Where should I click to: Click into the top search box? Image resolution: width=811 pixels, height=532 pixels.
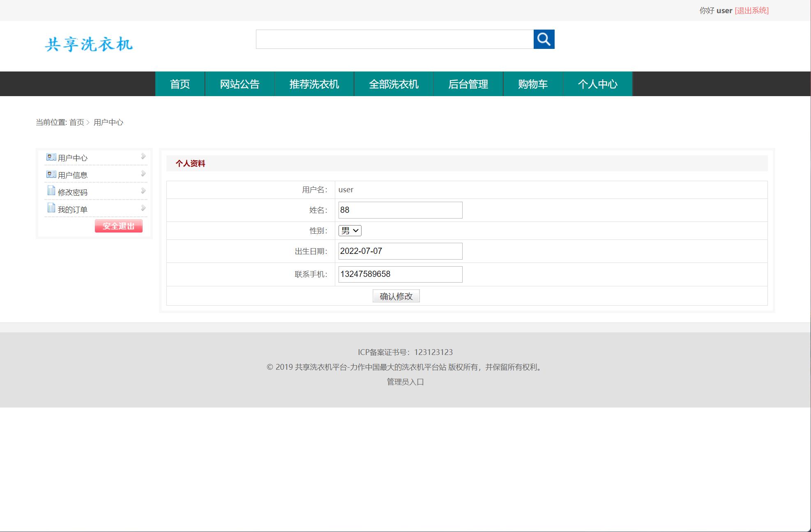394,39
